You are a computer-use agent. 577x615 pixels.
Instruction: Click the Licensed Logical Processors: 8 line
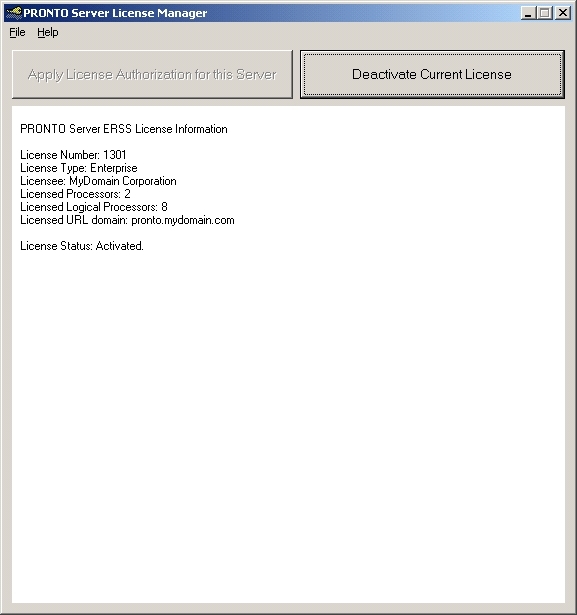coord(94,207)
